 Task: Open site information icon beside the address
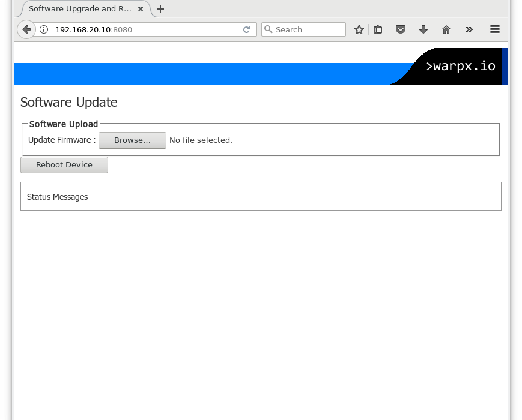click(44, 29)
